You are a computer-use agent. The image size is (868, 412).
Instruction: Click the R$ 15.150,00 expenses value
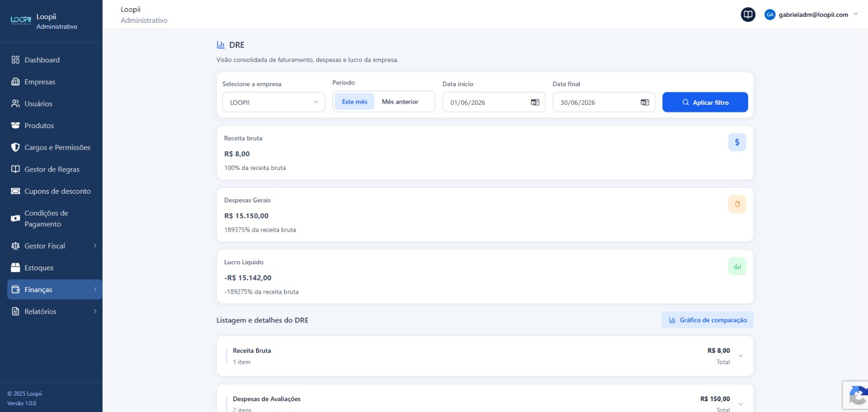pyautogui.click(x=246, y=215)
